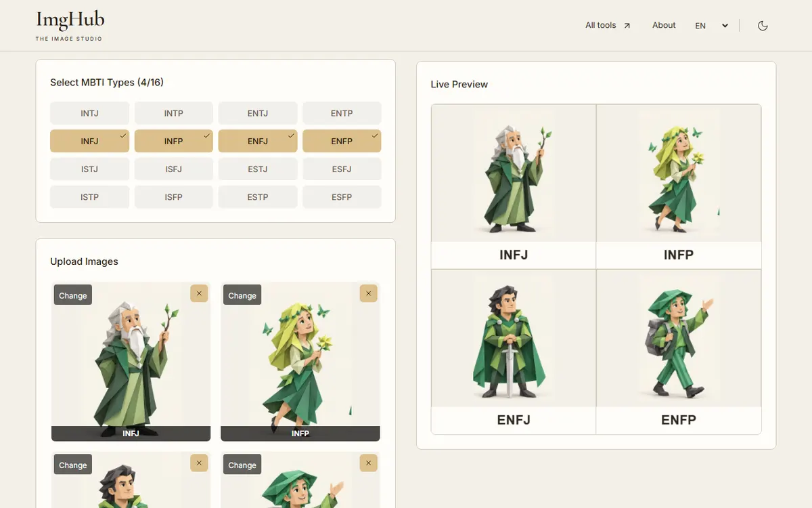Select the ENTP type
The height and width of the screenshot is (508, 812).
point(342,113)
